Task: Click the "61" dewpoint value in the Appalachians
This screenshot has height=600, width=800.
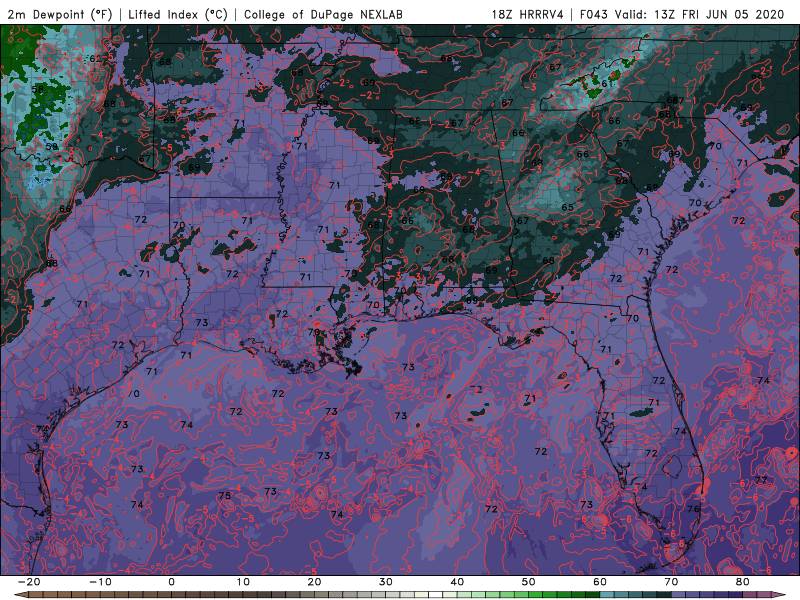Action: pyautogui.click(x=607, y=83)
